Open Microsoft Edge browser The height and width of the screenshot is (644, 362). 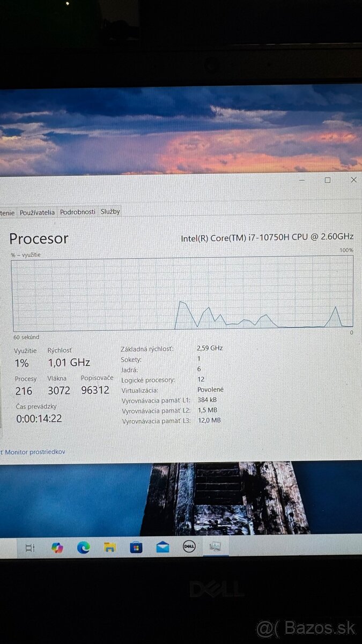(x=83, y=547)
